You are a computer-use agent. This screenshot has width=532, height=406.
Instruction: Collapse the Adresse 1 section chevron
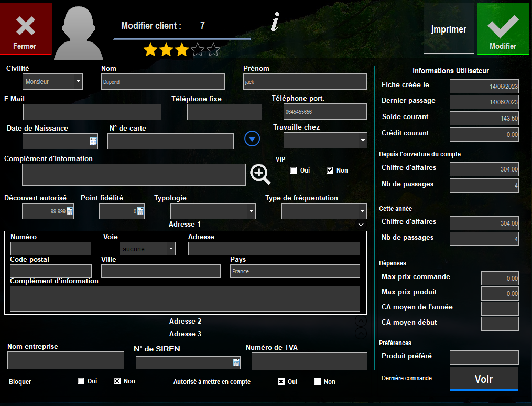click(x=361, y=225)
